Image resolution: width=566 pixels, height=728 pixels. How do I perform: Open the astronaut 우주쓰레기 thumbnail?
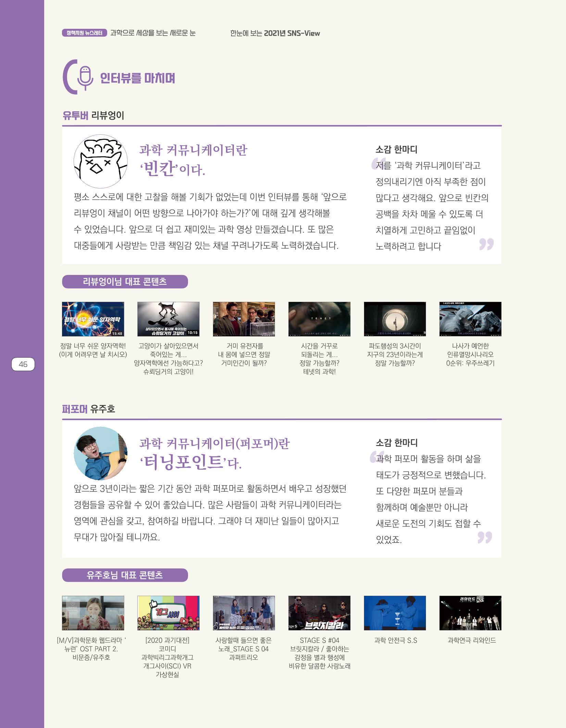click(x=470, y=319)
